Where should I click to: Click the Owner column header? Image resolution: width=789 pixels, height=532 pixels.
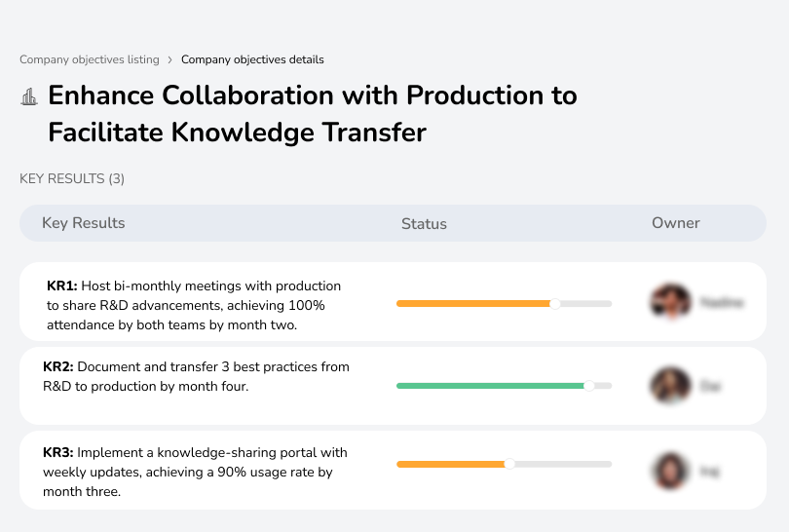point(676,223)
